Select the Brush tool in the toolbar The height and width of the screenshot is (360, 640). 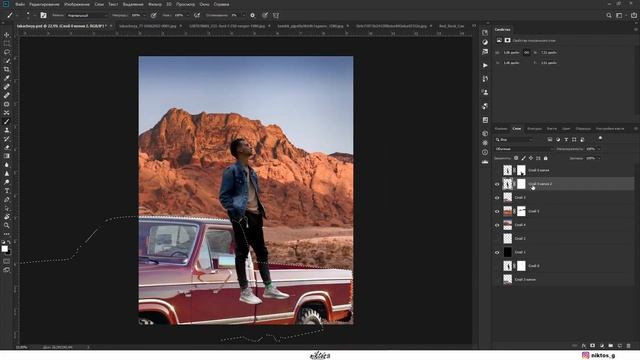click(7, 121)
